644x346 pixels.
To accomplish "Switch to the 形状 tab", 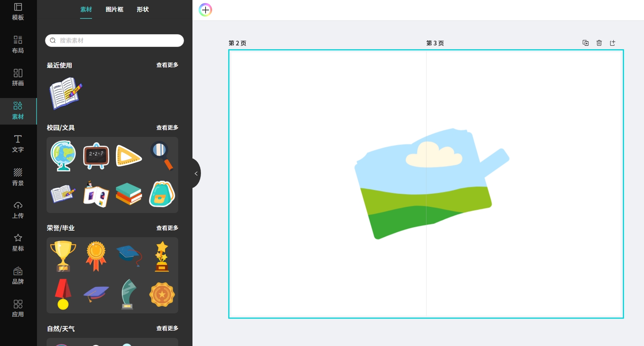I will tap(142, 10).
